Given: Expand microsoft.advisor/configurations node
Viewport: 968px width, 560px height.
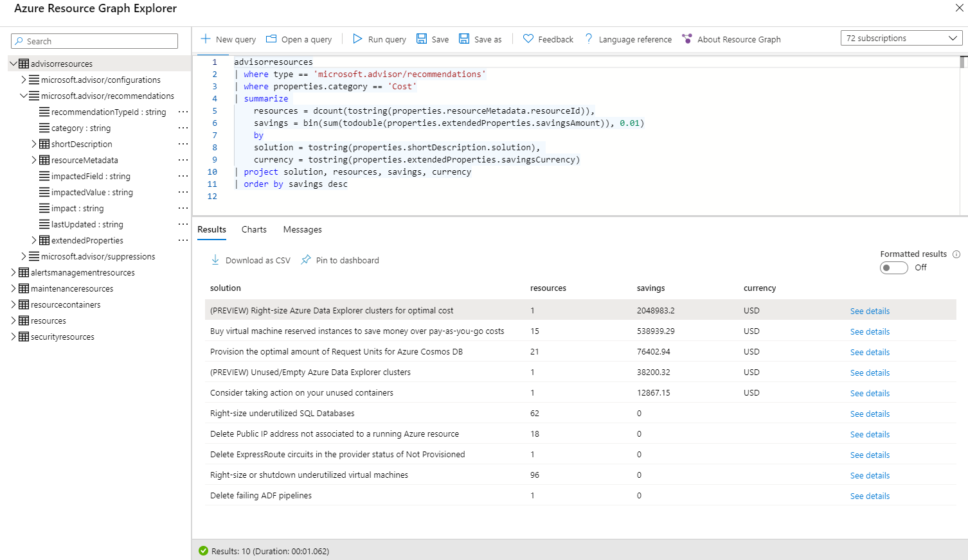Looking at the screenshot, I should click(23, 80).
